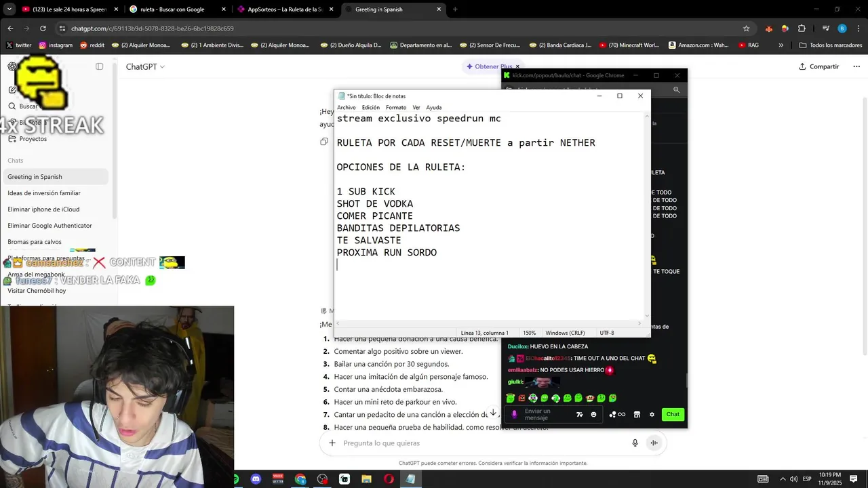Show hidden system tray icons

click(x=783, y=479)
